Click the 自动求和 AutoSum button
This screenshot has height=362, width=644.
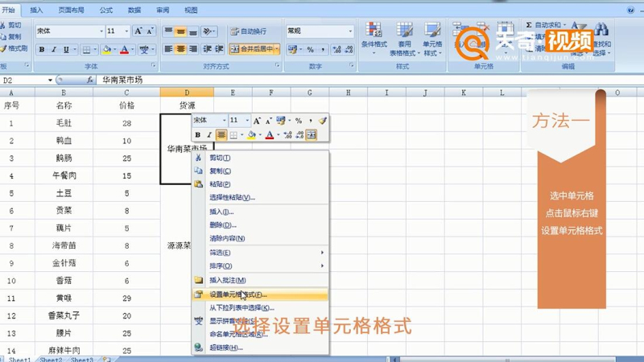click(x=546, y=25)
